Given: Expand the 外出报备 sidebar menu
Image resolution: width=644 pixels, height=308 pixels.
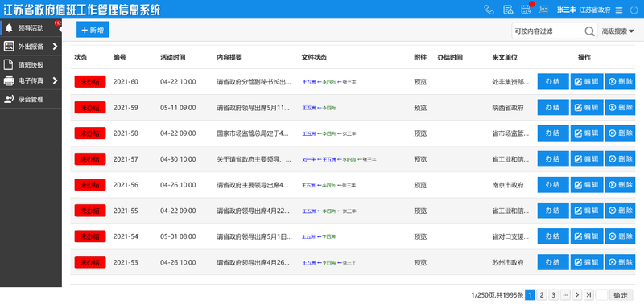Looking at the screenshot, I should click(x=31, y=47).
